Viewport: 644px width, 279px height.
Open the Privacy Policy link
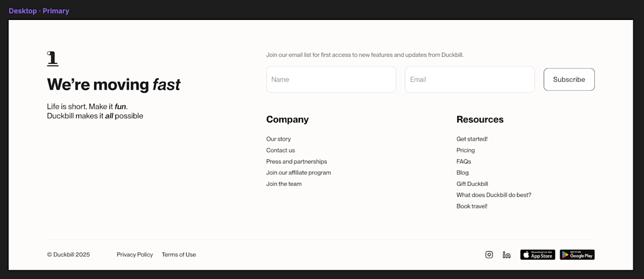[x=135, y=254]
